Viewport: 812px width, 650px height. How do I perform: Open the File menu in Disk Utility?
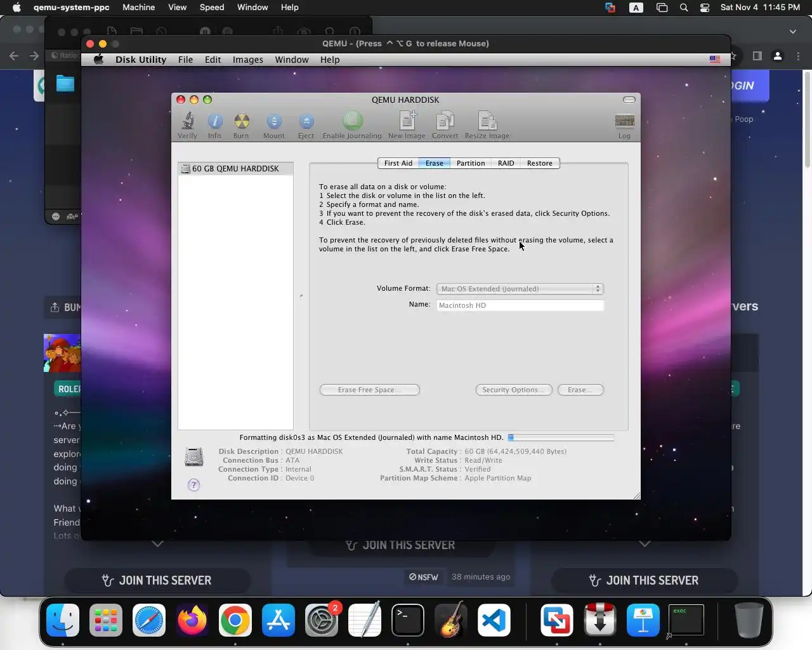point(186,60)
